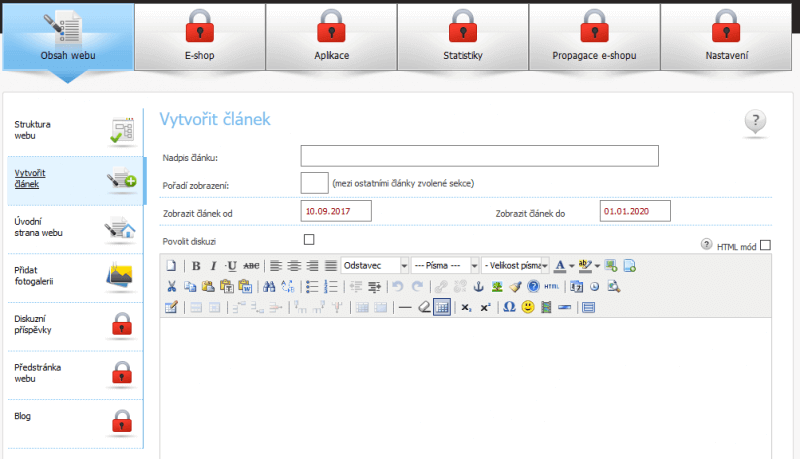800x459 pixels.
Task: Click the new document icon in the editor
Action: coord(171,266)
